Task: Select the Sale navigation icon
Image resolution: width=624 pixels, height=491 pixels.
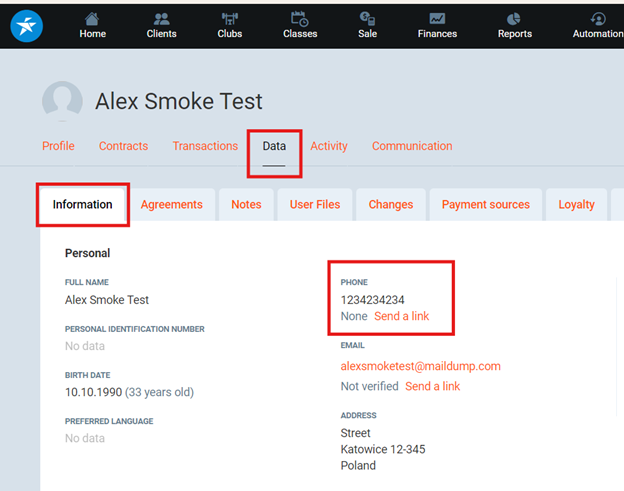Action: [368, 19]
